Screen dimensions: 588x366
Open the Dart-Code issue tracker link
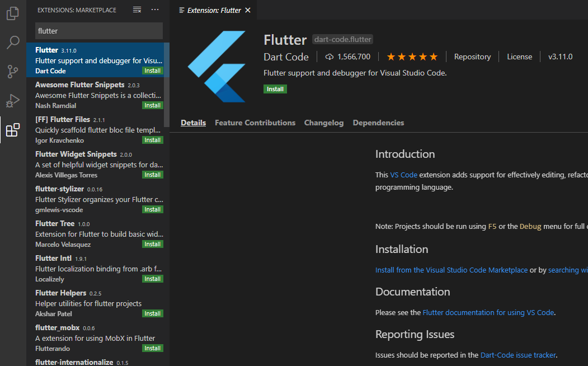point(518,355)
